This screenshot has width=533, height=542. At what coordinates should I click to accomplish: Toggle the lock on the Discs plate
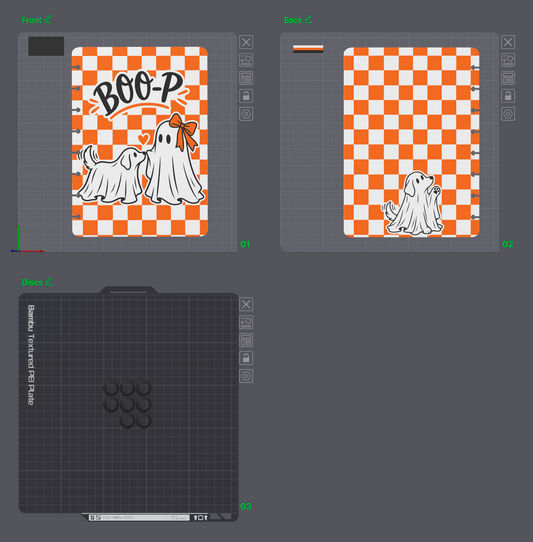pyautogui.click(x=246, y=358)
